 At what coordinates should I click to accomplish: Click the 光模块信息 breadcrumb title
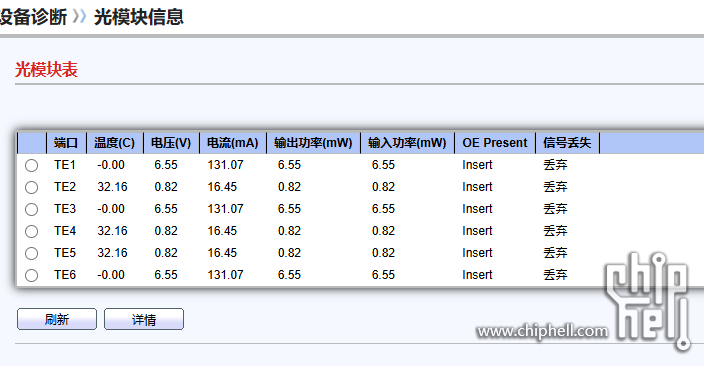(139, 18)
